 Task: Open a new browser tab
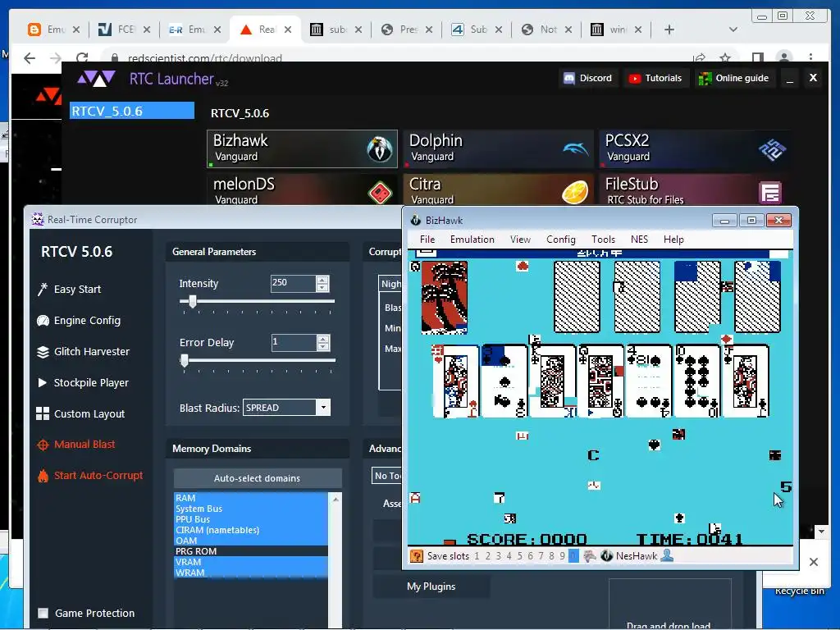[x=669, y=30]
